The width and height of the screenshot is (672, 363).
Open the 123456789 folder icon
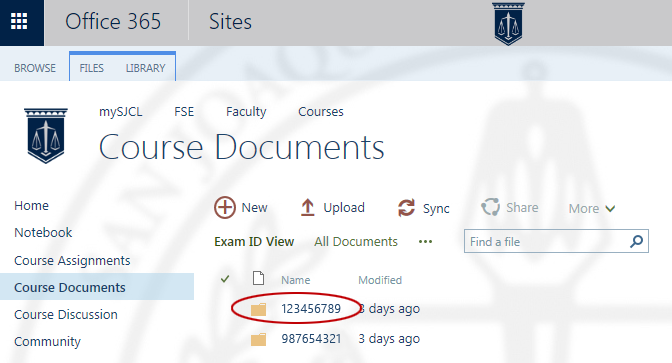pos(258,309)
